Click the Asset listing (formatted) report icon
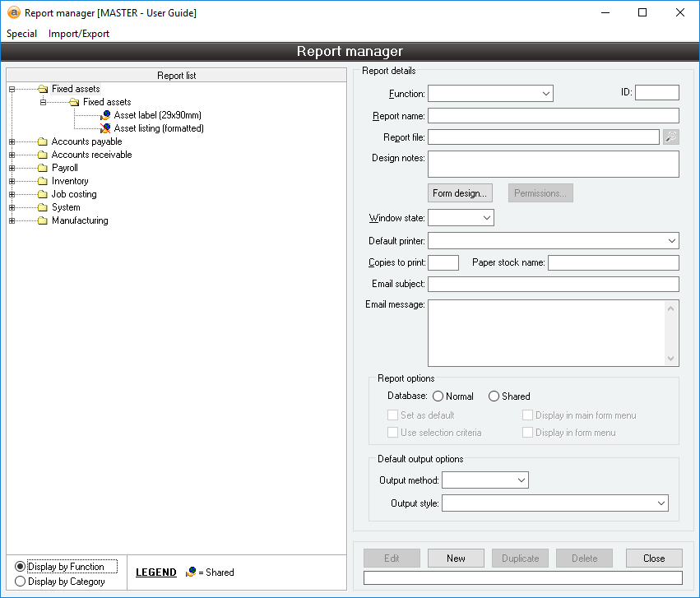Image resolution: width=700 pixels, height=598 pixels. (x=105, y=128)
